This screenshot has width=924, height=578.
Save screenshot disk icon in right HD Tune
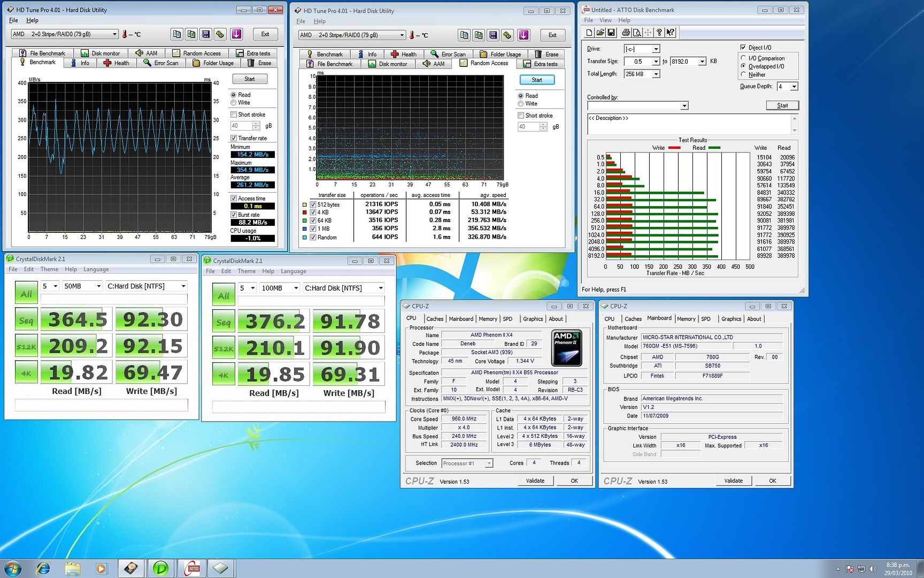coord(493,35)
